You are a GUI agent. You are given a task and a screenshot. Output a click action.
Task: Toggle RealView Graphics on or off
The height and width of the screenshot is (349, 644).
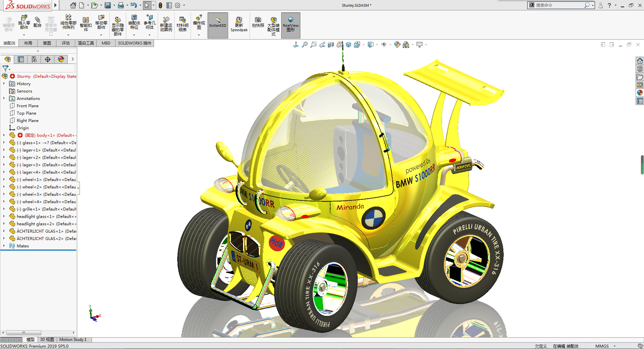tap(291, 25)
